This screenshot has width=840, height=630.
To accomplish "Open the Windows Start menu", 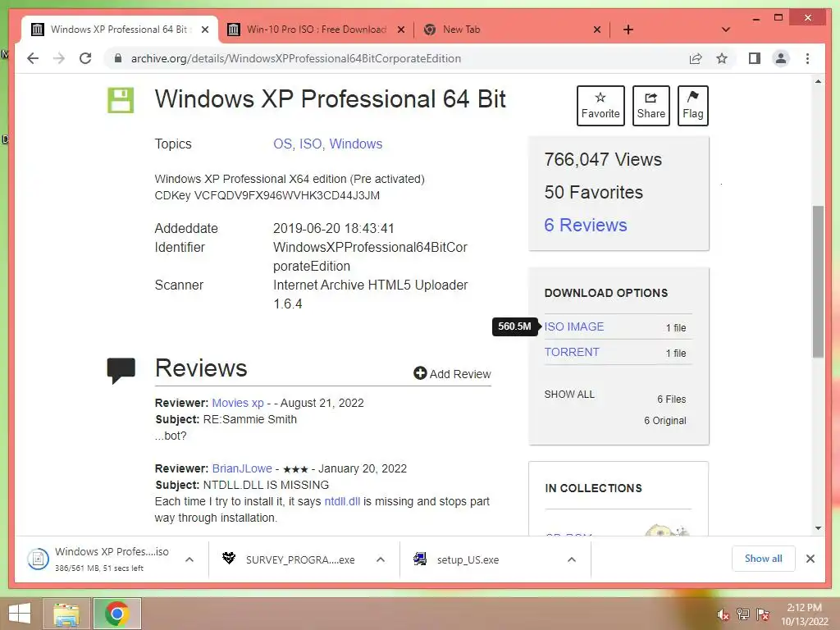I will click(20, 614).
